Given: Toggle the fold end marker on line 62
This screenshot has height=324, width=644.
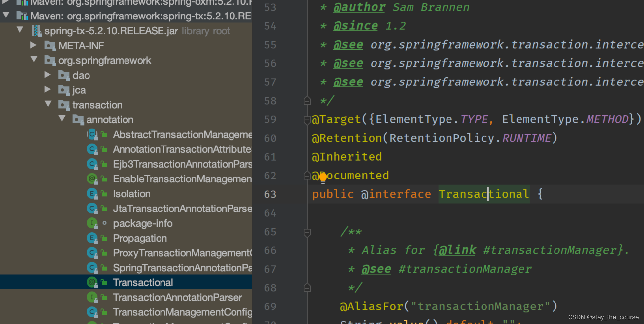Looking at the screenshot, I should [307, 176].
